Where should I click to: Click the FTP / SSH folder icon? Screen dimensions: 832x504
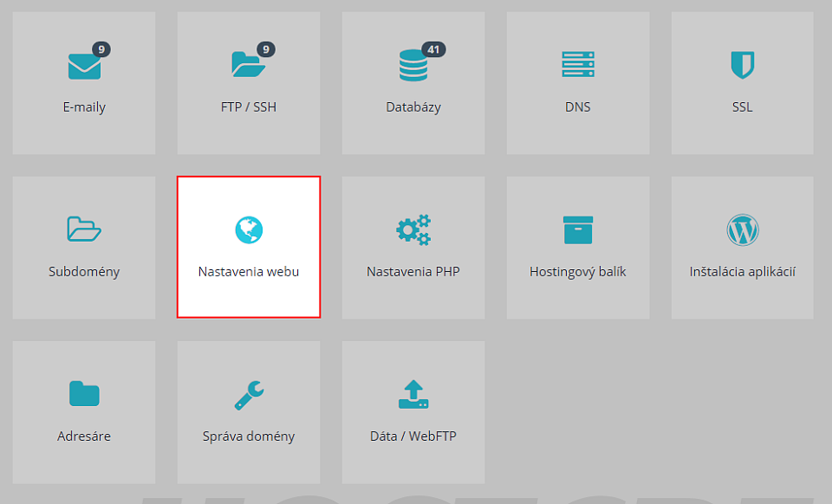pos(249,65)
